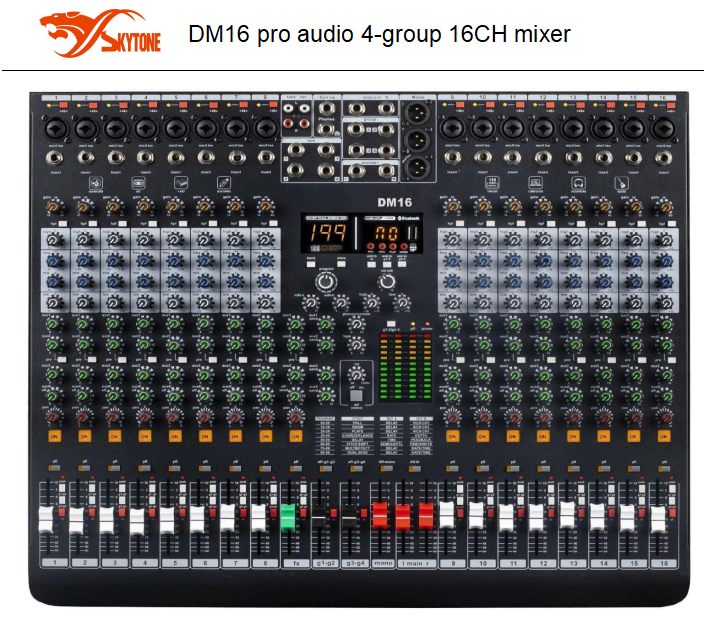Click the 'DM16 pro audio 4-group 16CH mixer' title
Image resolution: width=711 pixels, height=638 pixels.
(x=380, y=34)
